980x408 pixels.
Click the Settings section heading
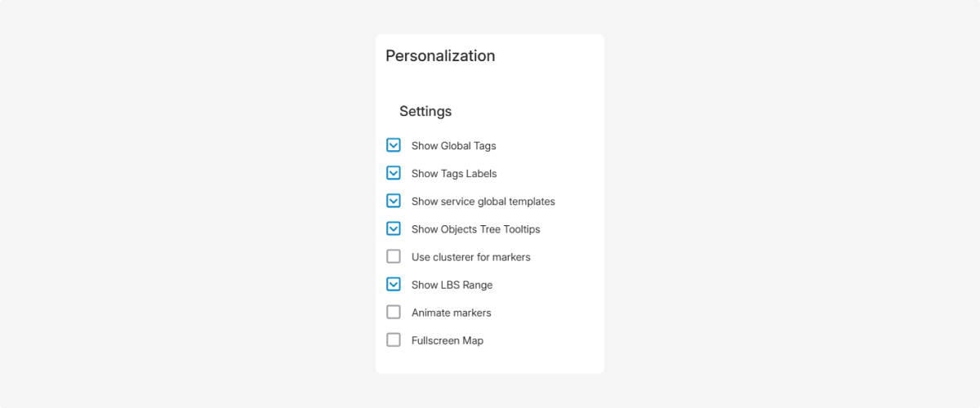pos(425,111)
